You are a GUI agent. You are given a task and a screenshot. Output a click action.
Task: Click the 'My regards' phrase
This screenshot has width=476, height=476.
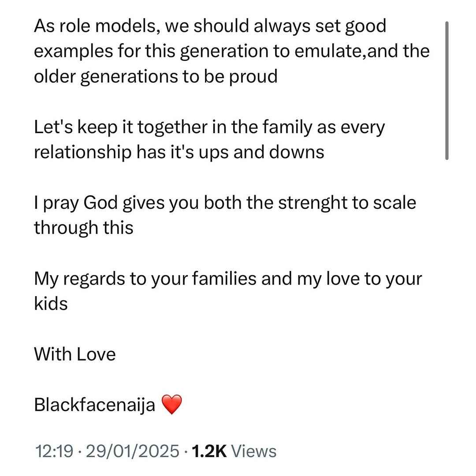tap(79, 279)
